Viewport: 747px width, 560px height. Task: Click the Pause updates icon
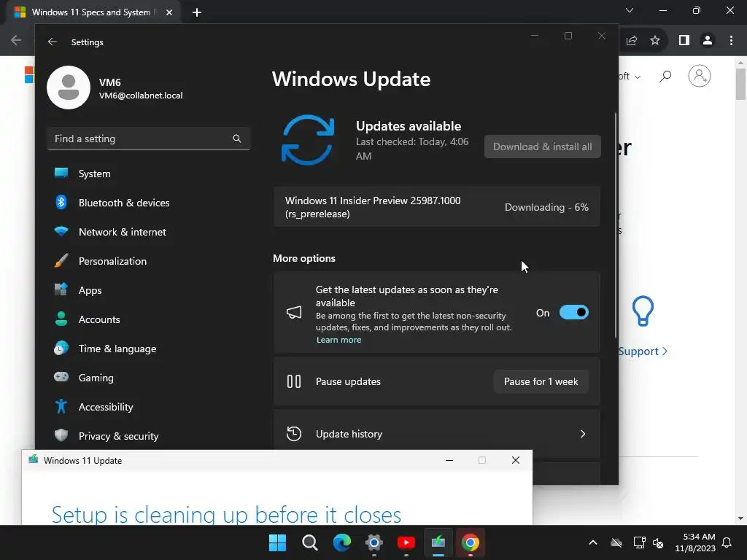pos(294,381)
